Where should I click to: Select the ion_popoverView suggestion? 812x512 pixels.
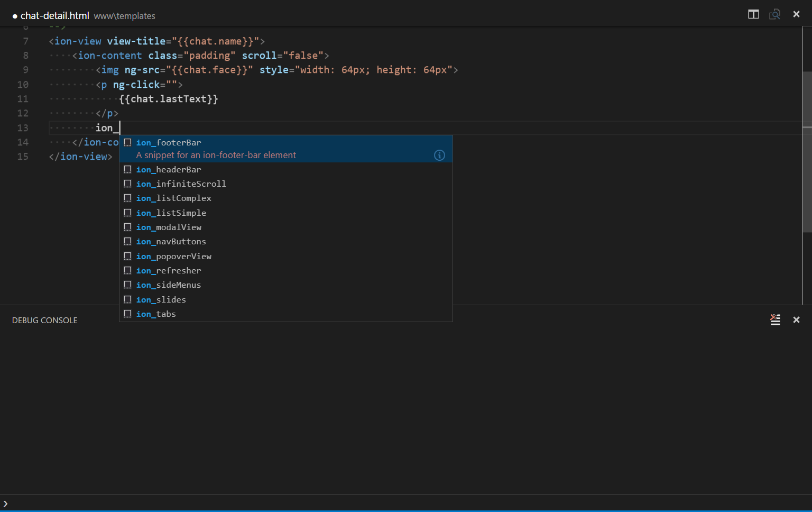pos(173,256)
